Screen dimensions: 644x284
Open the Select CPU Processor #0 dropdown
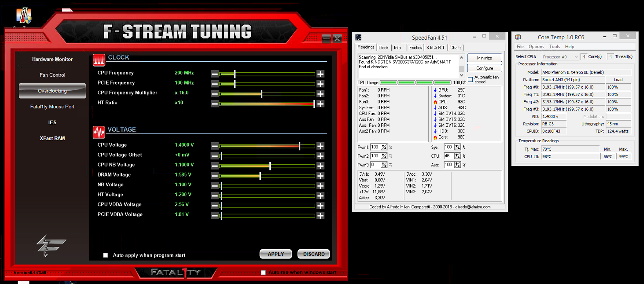pyautogui.click(x=560, y=57)
